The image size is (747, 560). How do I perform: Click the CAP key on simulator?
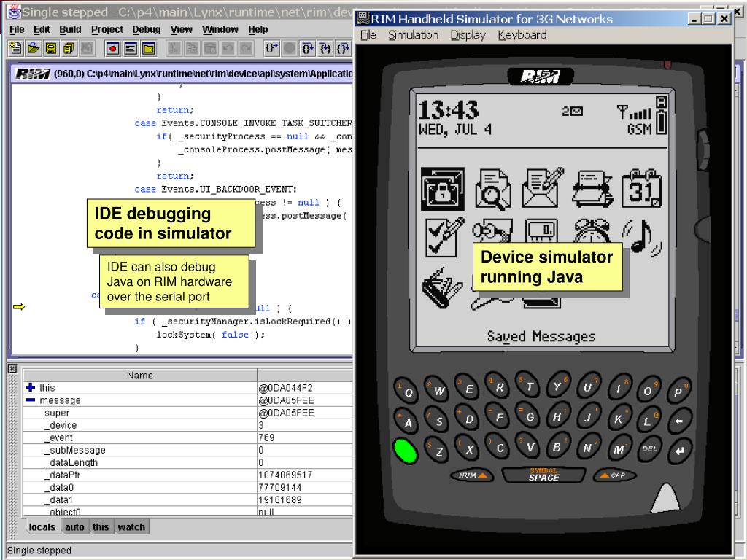pos(614,475)
